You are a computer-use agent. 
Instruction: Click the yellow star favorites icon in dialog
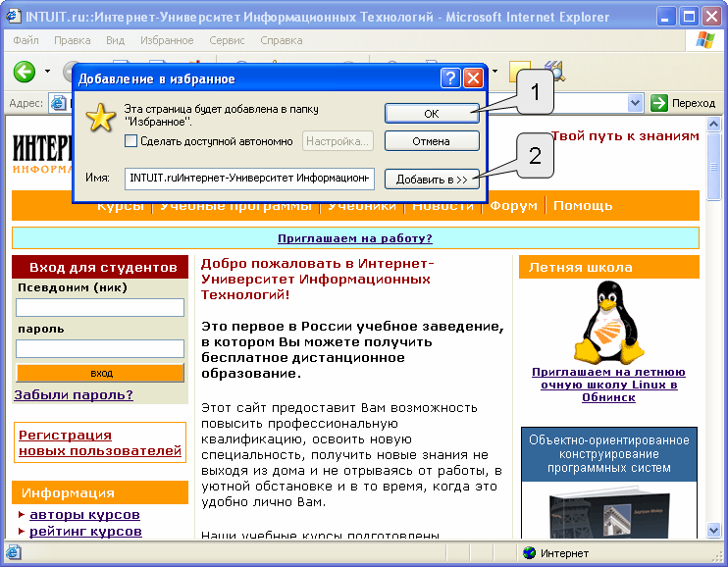[x=100, y=117]
